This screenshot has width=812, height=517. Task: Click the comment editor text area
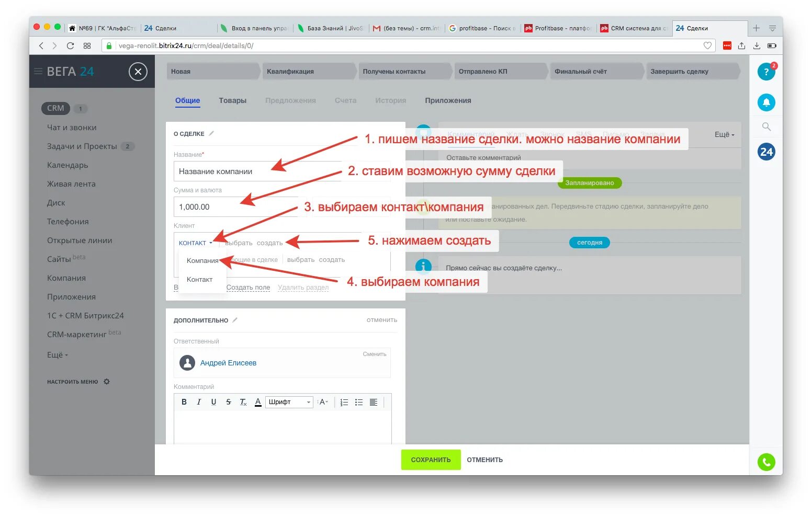click(x=283, y=427)
